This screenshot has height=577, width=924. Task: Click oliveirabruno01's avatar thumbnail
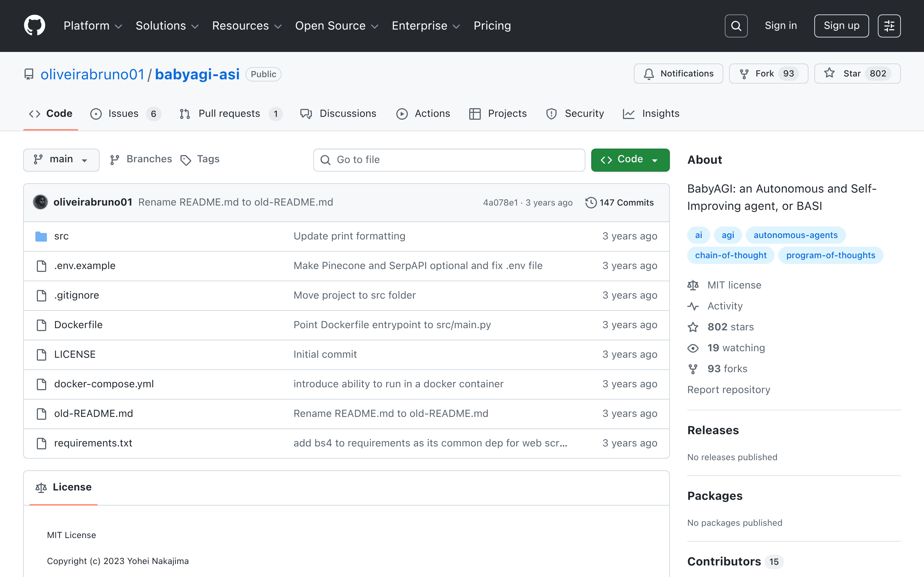[x=40, y=202]
